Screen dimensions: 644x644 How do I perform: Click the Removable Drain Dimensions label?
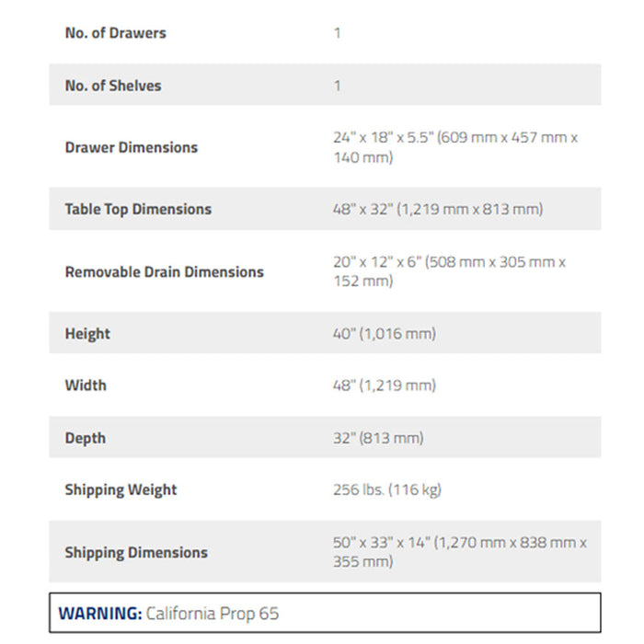[165, 272]
